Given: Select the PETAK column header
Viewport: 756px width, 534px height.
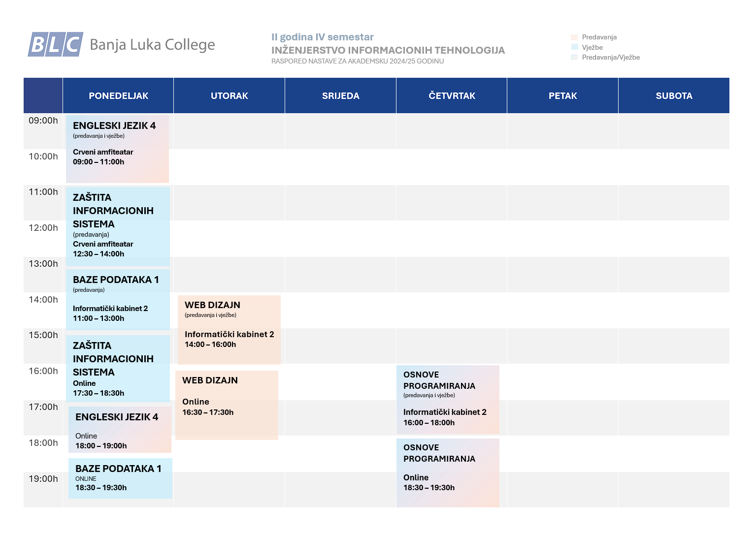Looking at the screenshot, I should [x=563, y=95].
